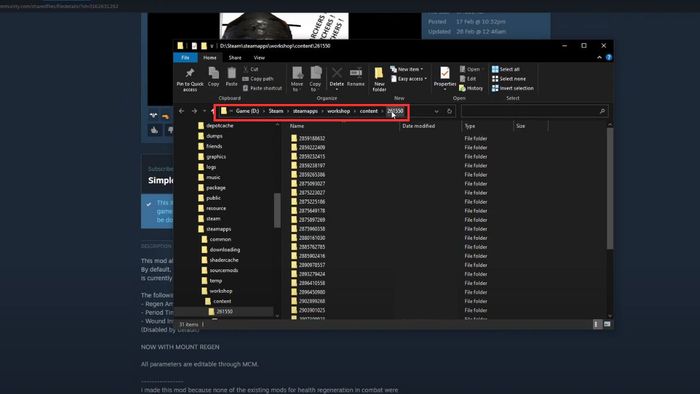Click the search magnifier icon

[x=602, y=111]
